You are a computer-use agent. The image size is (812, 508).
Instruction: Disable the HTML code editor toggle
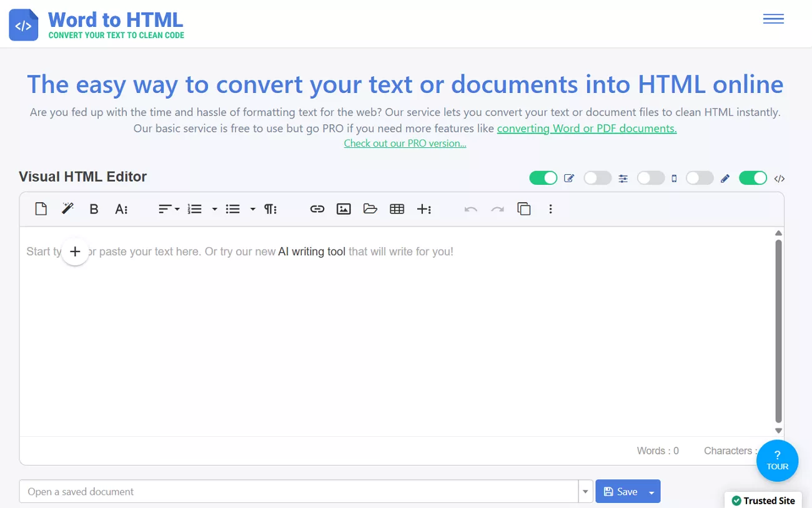coord(753,178)
